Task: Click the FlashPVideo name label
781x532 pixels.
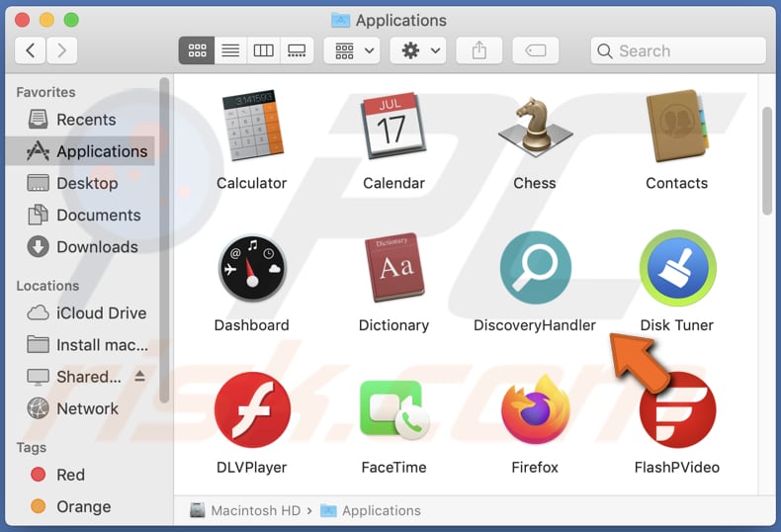Action: pos(677,468)
